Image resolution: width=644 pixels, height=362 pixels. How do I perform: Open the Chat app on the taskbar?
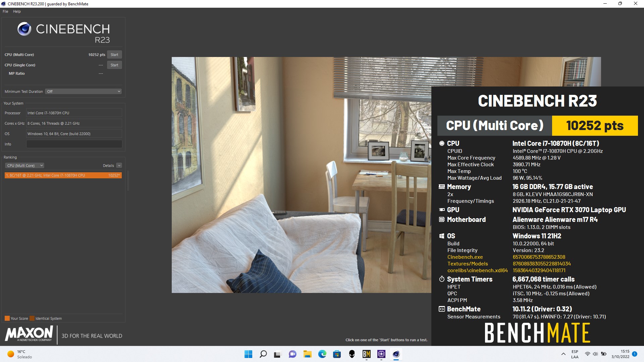[292, 354]
